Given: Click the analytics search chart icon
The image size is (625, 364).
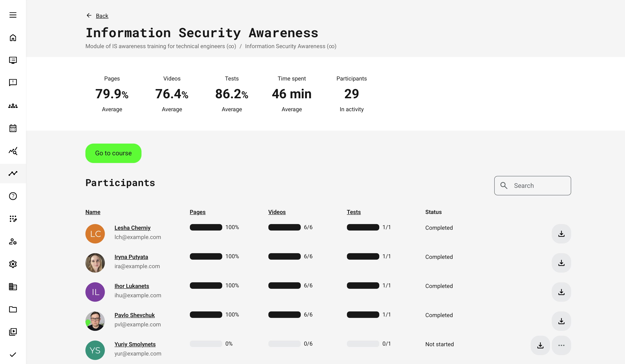Looking at the screenshot, I should coord(13,151).
